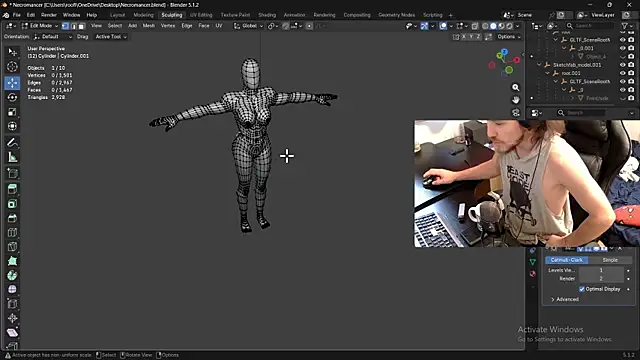Toggle camera view icon in viewport
This screenshot has width=640, height=360.
click(516, 113)
